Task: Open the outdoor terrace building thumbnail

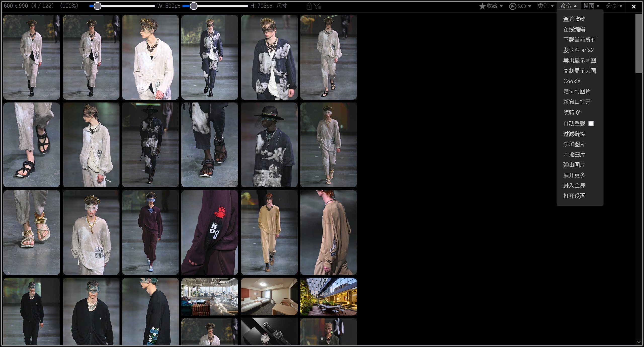Action: 329,296
